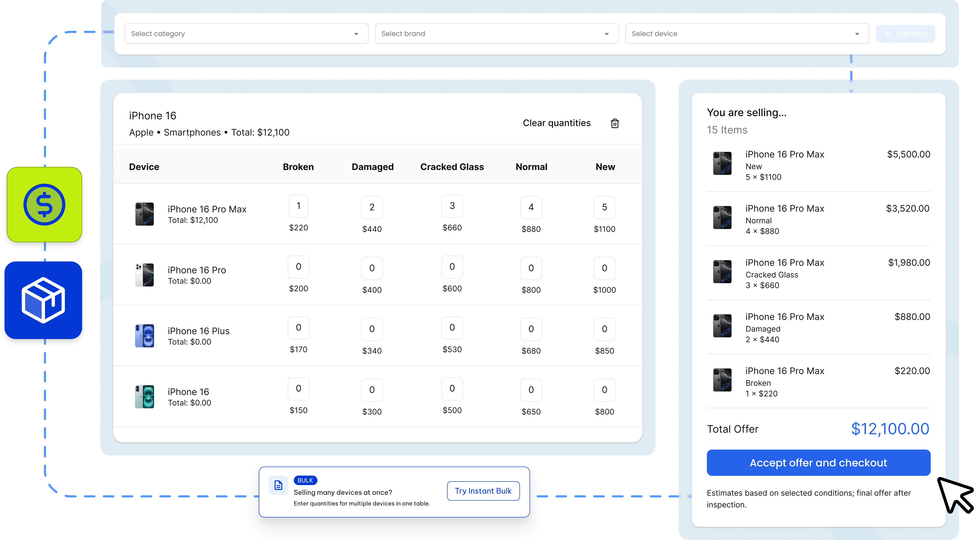The height and width of the screenshot is (541, 980).
Task: Click iPhone 16 Pro Max thumbnail in table
Action: [x=145, y=214]
